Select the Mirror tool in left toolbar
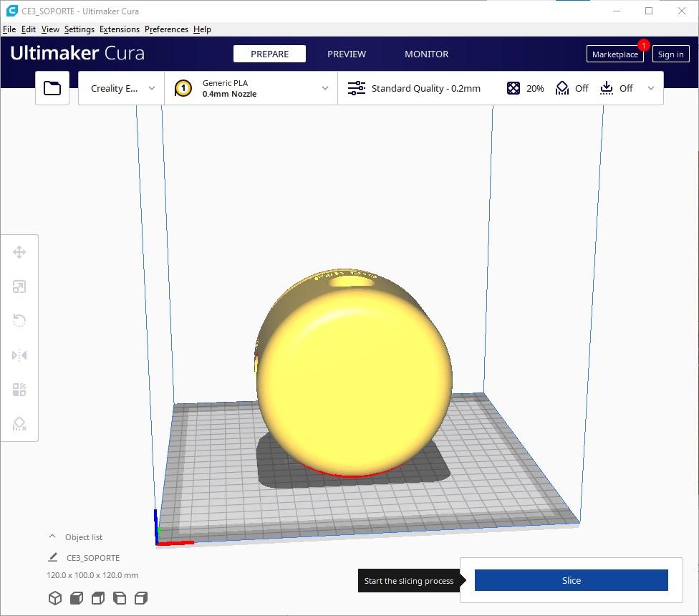The height and width of the screenshot is (616, 699). pyautogui.click(x=19, y=355)
